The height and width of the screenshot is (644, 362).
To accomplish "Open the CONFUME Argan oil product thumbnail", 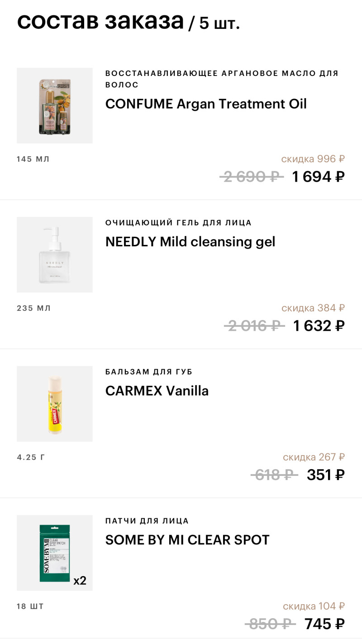I will (55, 106).
